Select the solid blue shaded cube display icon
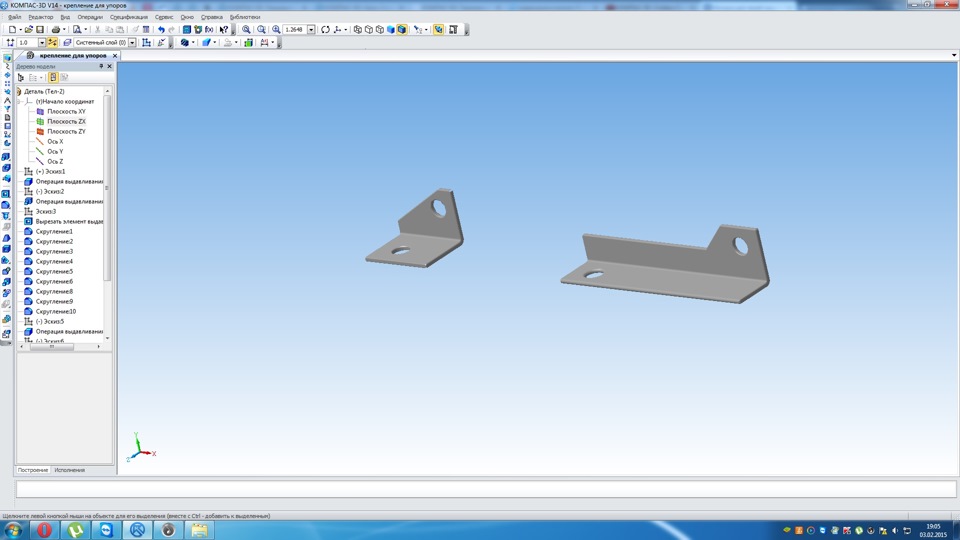This screenshot has height=540, width=960. [x=391, y=29]
